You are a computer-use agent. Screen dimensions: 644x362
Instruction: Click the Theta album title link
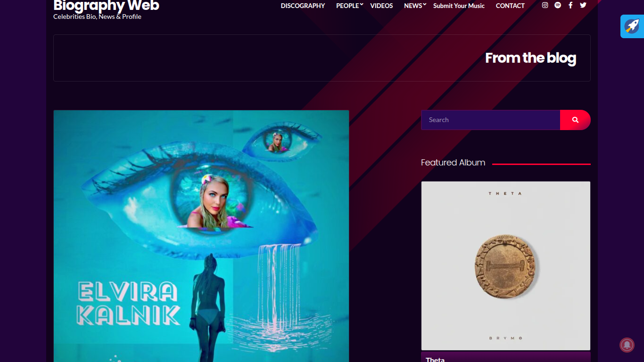click(x=435, y=359)
